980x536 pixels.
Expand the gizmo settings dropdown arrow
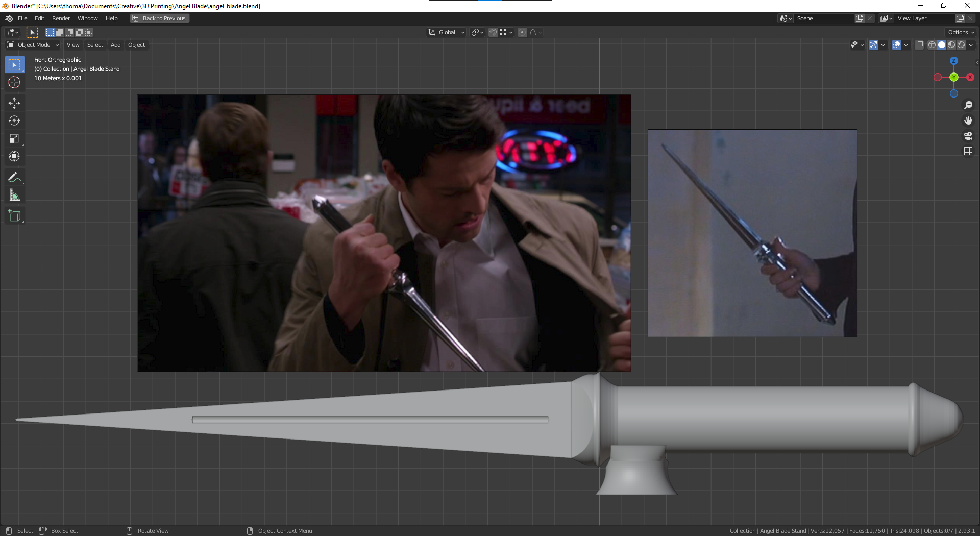[883, 45]
